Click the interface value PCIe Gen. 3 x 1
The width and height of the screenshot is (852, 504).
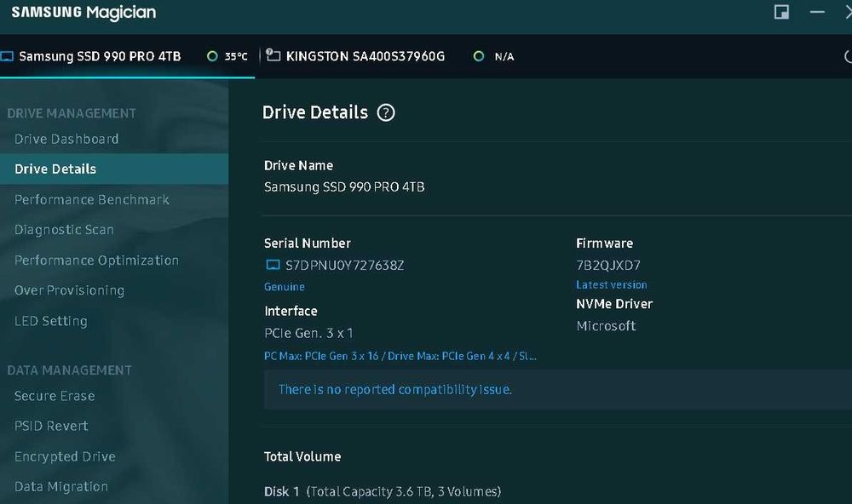(308, 333)
